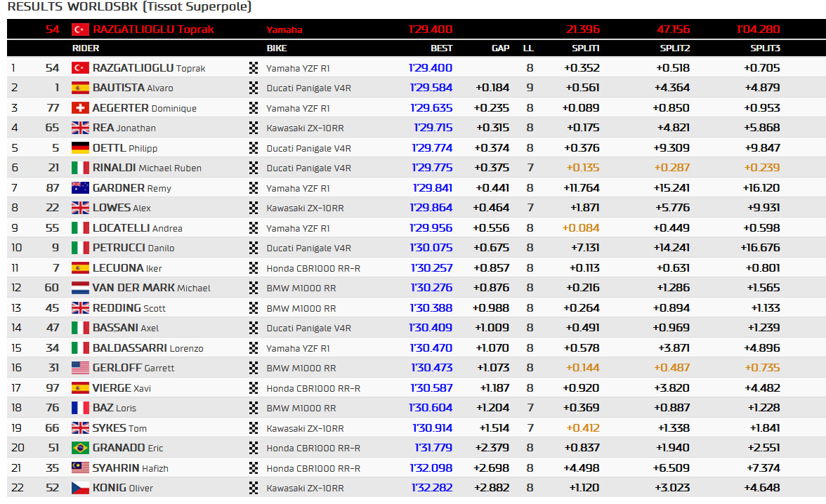Click bike Kawasaki ZX-10RR in LOWES row
This screenshot has height=504, width=826.
(305, 208)
